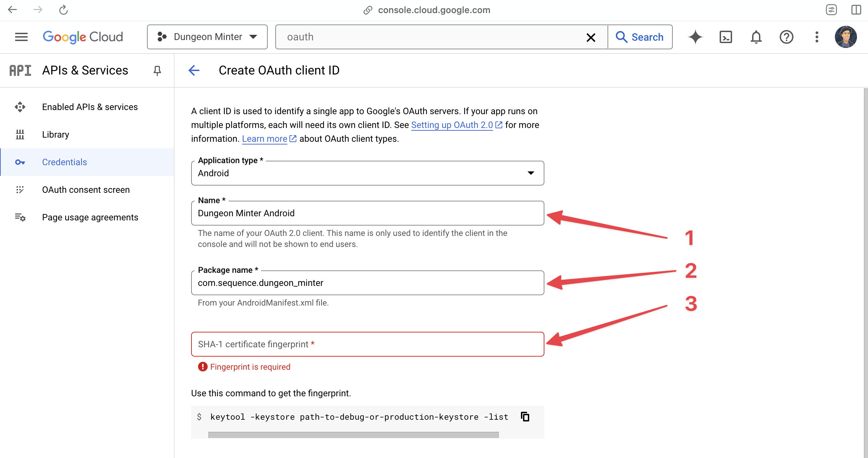The width and height of the screenshot is (868, 458).
Task: Clear the oauth search query
Action: pos(591,37)
